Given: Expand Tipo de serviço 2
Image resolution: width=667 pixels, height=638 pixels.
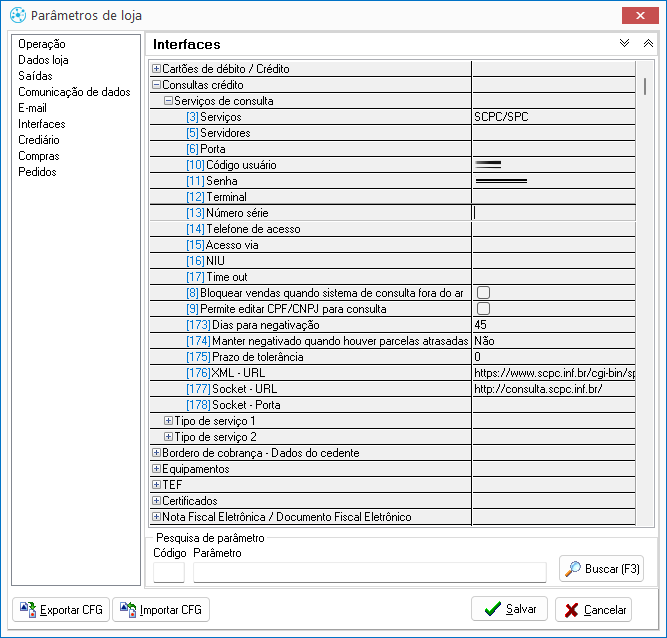Looking at the screenshot, I should point(168,437).
